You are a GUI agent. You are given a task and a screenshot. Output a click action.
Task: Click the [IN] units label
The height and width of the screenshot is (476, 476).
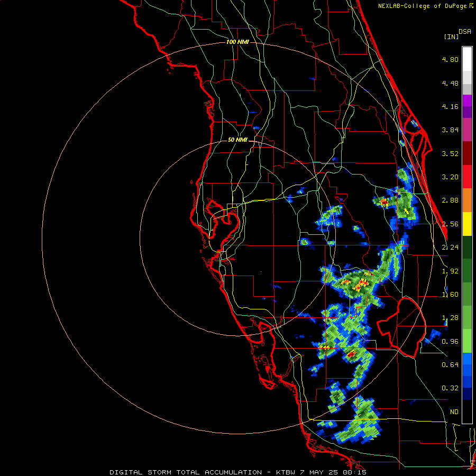pyautogui.click(x=451, y=36)
